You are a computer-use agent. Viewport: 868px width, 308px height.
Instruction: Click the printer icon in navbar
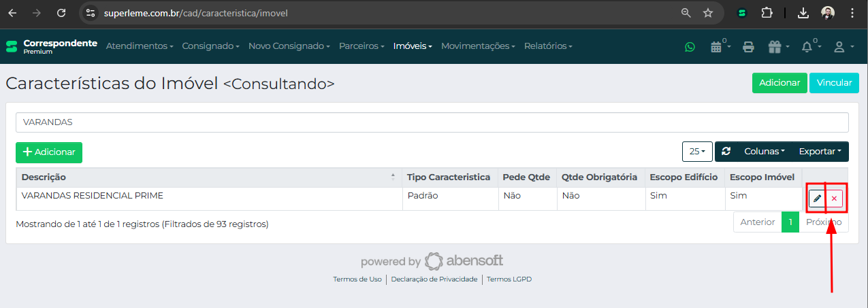748,47
